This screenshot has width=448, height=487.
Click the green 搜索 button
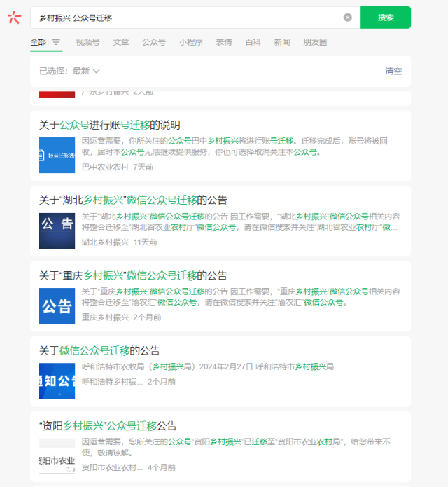[x=385, y=18]
